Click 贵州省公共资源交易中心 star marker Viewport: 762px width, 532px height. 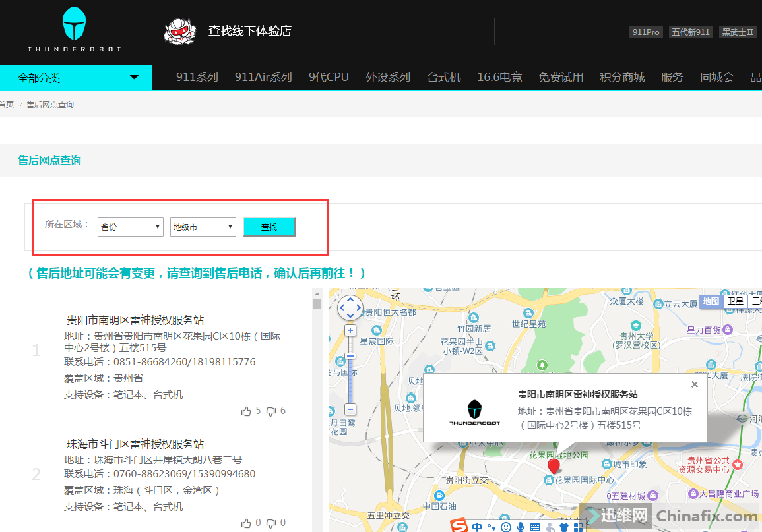pos(738,465)
